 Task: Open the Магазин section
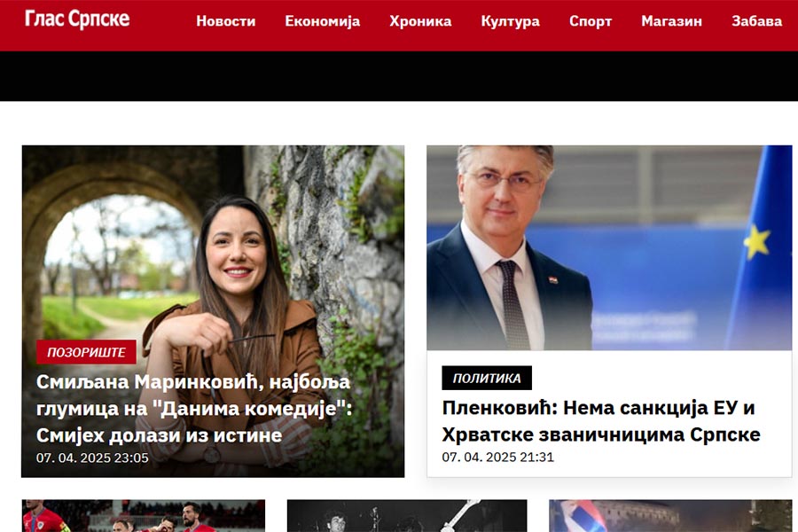tap(671, 21)
